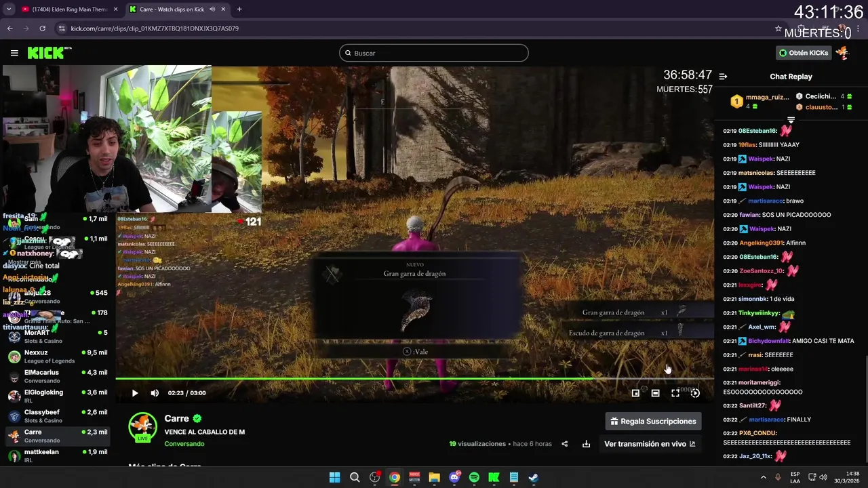
Task: Toggle theater mode on the video
Action: point(655,393)
